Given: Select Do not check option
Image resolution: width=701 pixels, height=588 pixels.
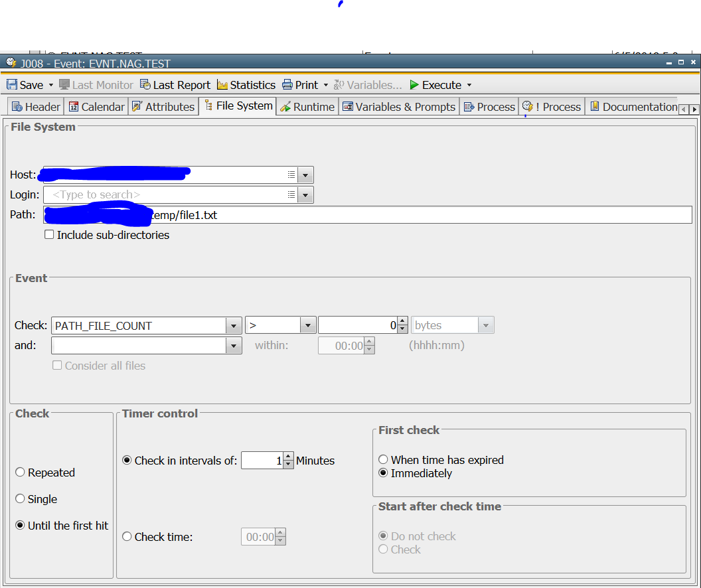Looking at the screenshot, I should tap(383, 536).
